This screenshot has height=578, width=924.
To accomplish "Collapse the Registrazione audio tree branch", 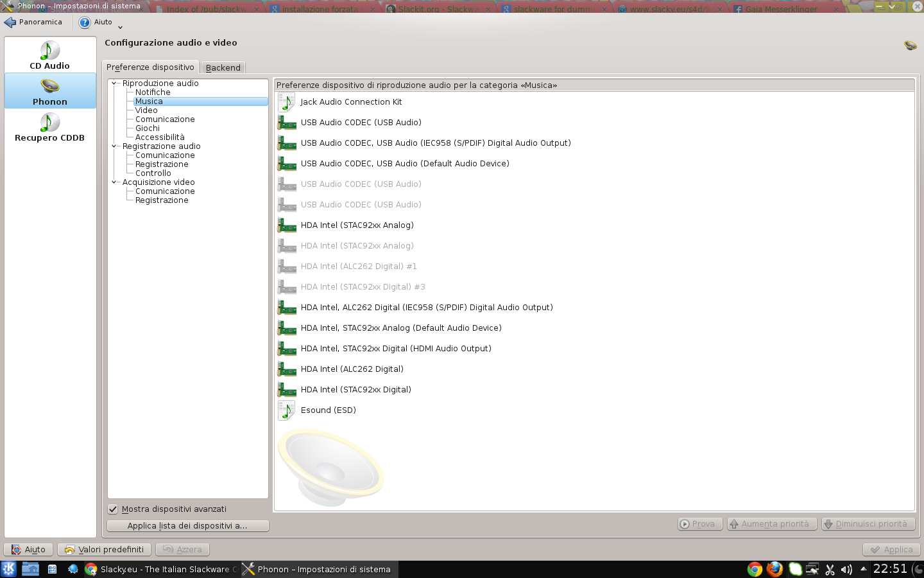I will tap(114, 146).
